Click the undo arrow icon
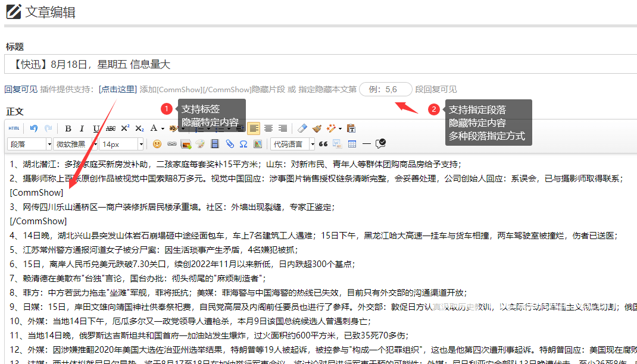The height and width of the screenshot is (364, 637). 34,128
